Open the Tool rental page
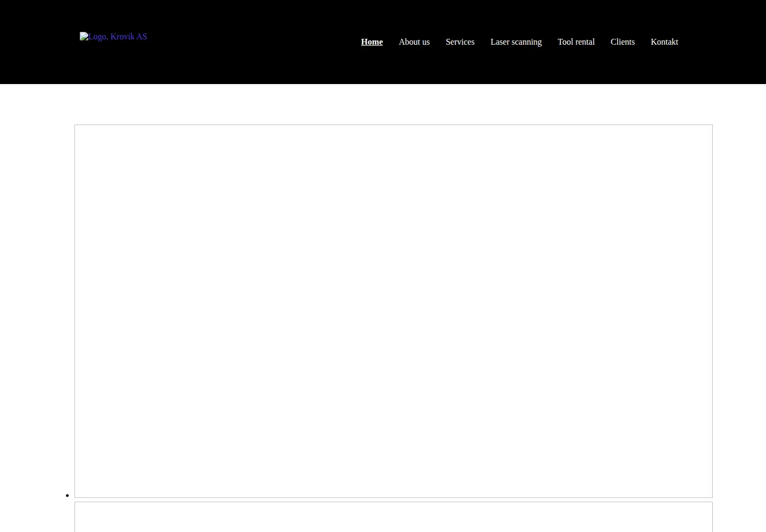The width and height of the screenshot is (766, 532). coord(576,42)
